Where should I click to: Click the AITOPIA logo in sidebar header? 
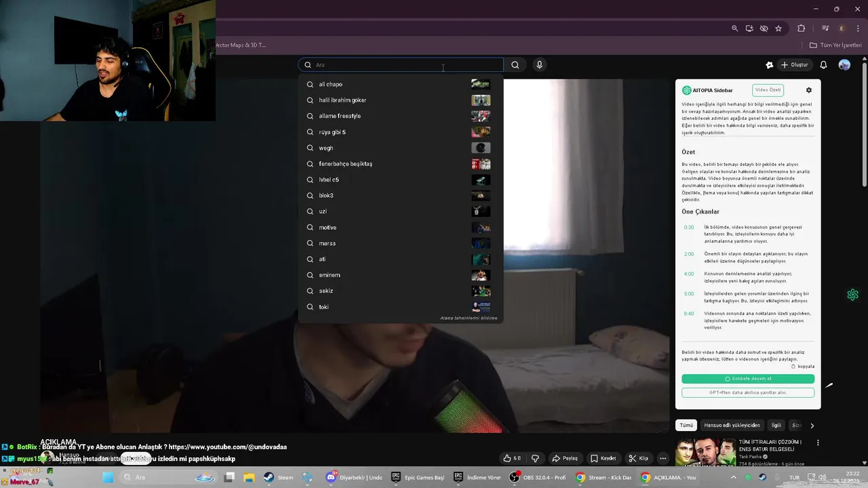[687, 90]
